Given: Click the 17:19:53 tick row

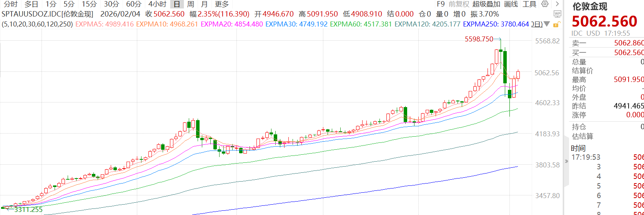Looking at the screenshot, I should (x=607, y=157).
